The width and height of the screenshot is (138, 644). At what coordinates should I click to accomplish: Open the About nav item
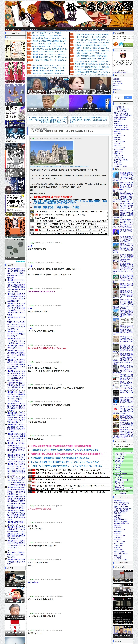tap(25, 30)
